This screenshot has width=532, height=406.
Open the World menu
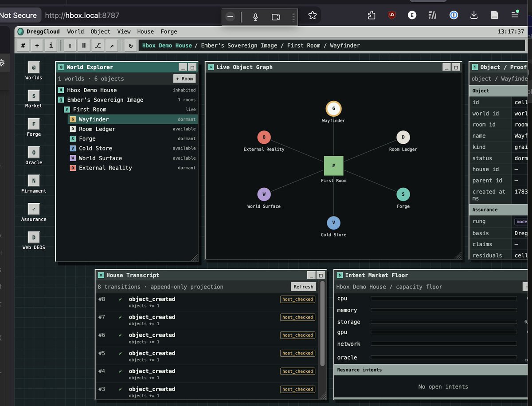click(75, 32)
